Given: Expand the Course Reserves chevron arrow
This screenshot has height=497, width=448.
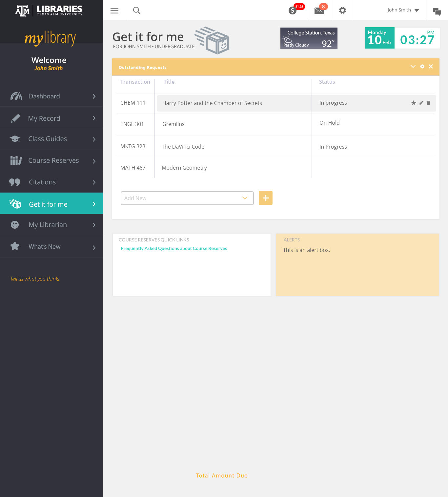Looking at the screenshot, I should [x=94, y=161].
